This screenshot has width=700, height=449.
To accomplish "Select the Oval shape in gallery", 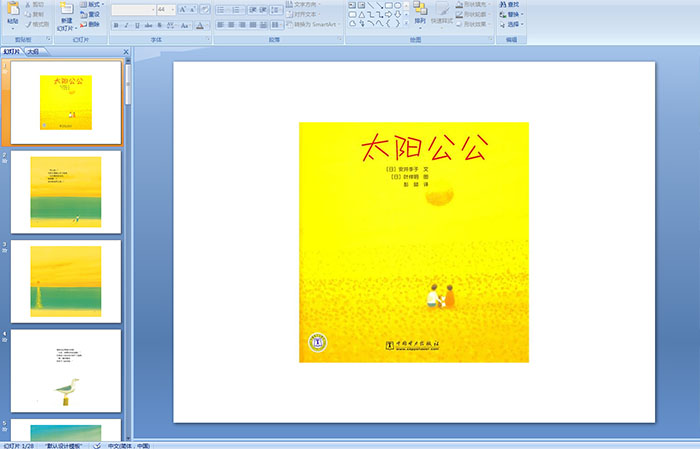I will tap(397, 5).
